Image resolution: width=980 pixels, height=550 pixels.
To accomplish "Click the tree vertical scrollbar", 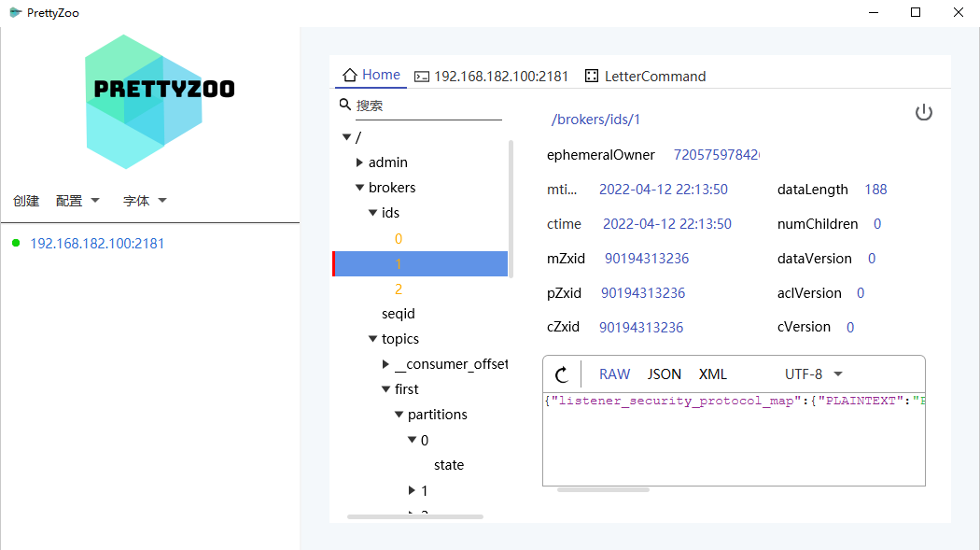I will (x=511, y=209).
